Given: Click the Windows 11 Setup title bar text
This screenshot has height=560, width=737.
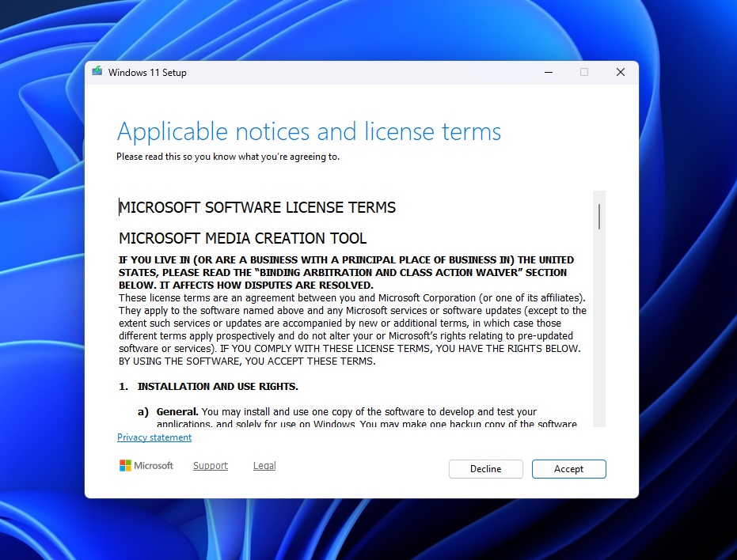Looking at the screenshot, I should pyautogui.click(x=147, y=73).
